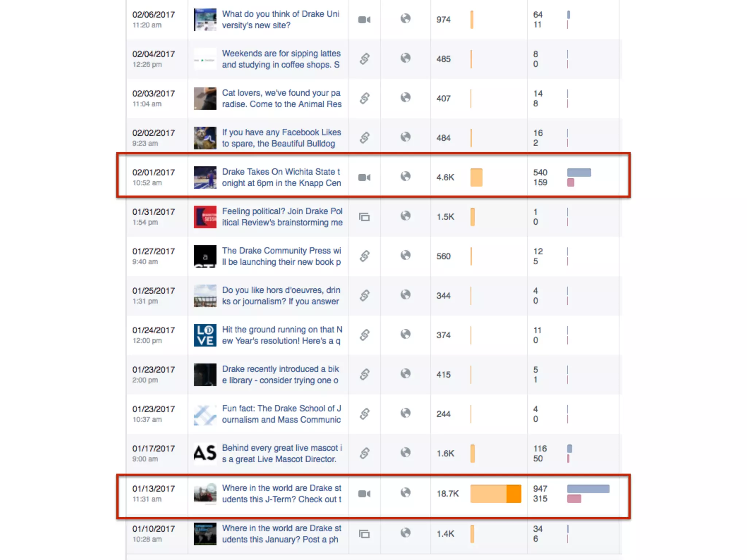
Task: Click orange reach bar for 18.7K post
Action: [495, 494]
